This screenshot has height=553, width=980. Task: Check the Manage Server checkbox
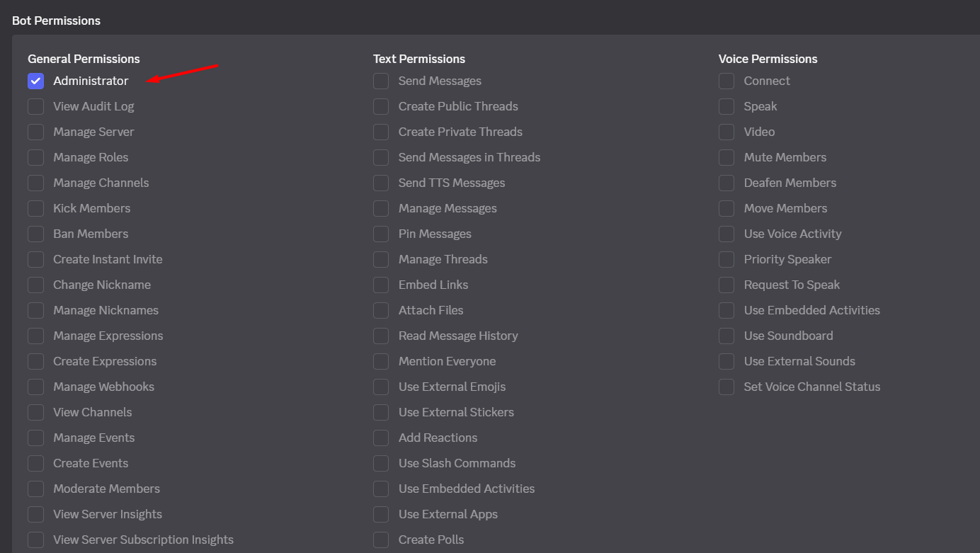click(36, 132)
